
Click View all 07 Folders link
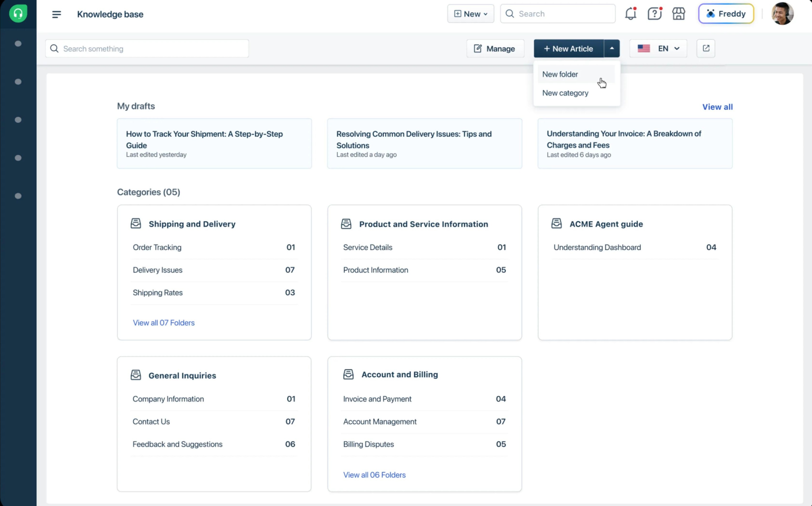point(164,323)
